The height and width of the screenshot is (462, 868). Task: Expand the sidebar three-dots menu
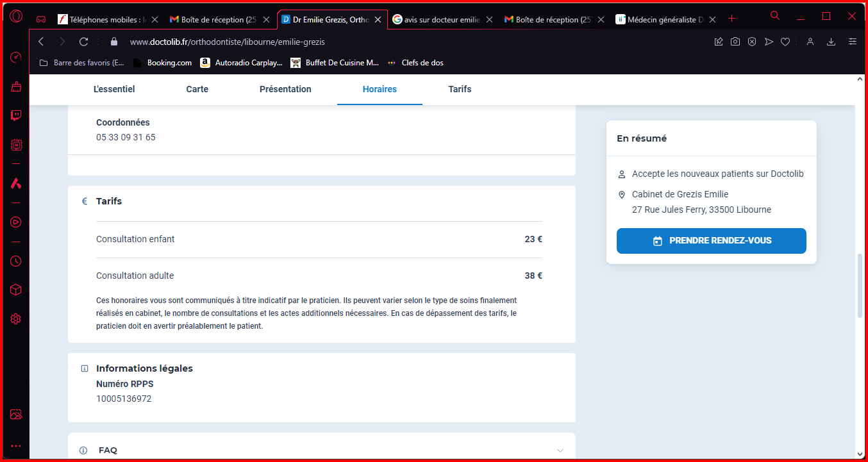pyautogui.click(x=16, y=446)
